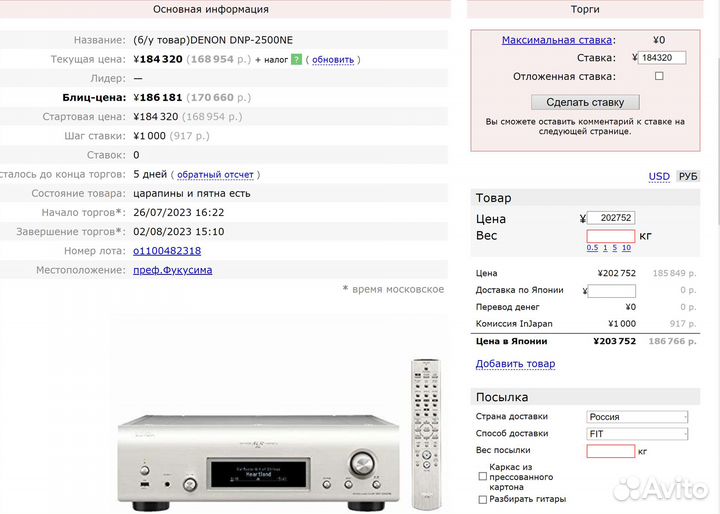The image size is (720, 514).
Task: Click the 'Цена в Японии' total ¥203 752
Action: coord(614,341)
